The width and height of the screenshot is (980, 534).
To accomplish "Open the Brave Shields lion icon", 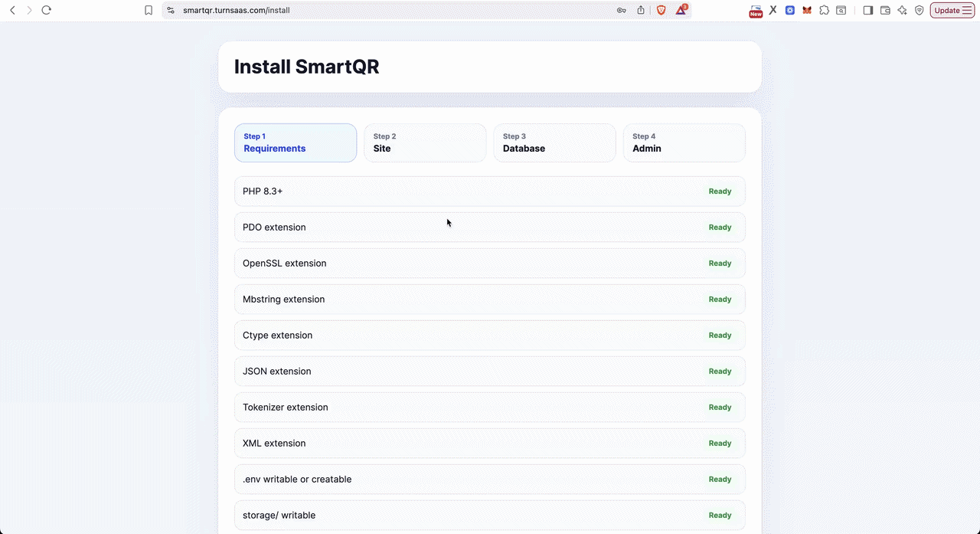I will [661, 10].
